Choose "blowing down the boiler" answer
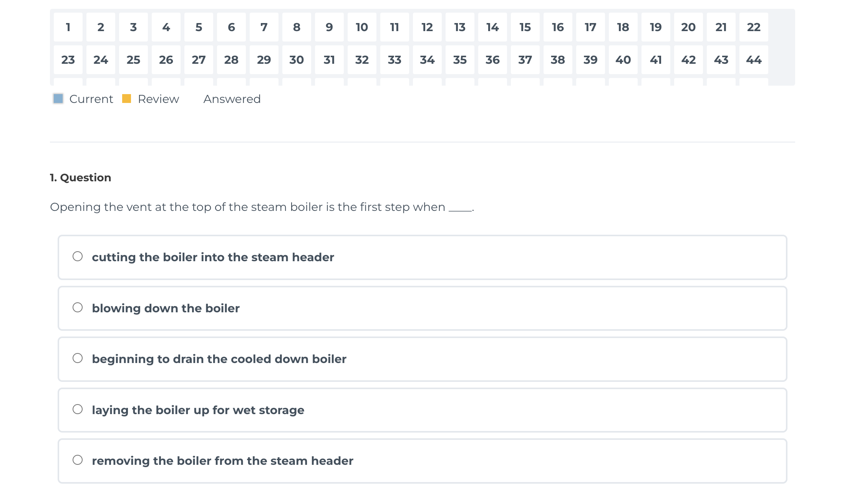 [x=78, y=308]
